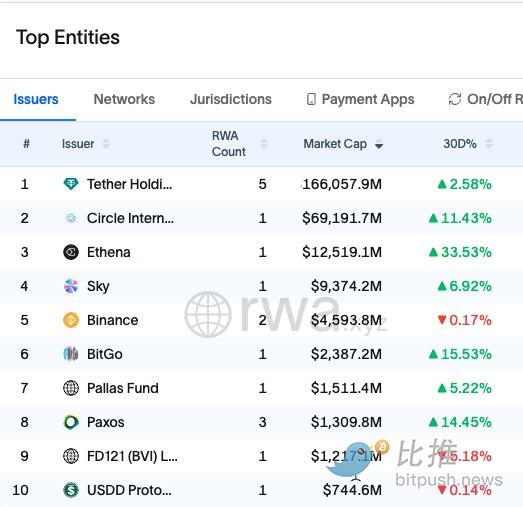
Task: Click the Tether Holdings logo icon
Action: [71, 184]
